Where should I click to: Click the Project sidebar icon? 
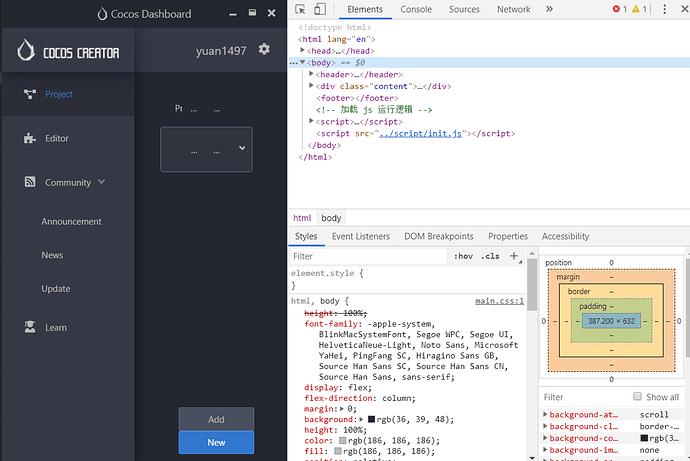click(x=30, y=94)
